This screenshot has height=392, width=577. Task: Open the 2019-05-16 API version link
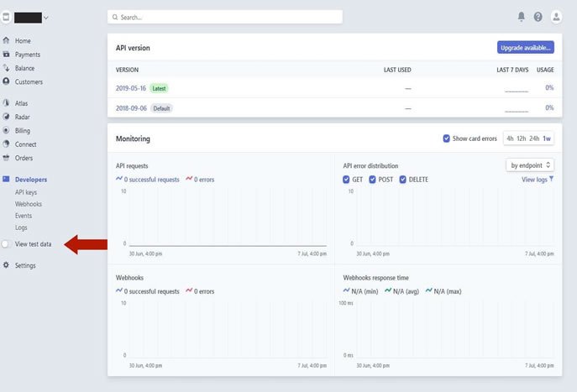[131, 87]
